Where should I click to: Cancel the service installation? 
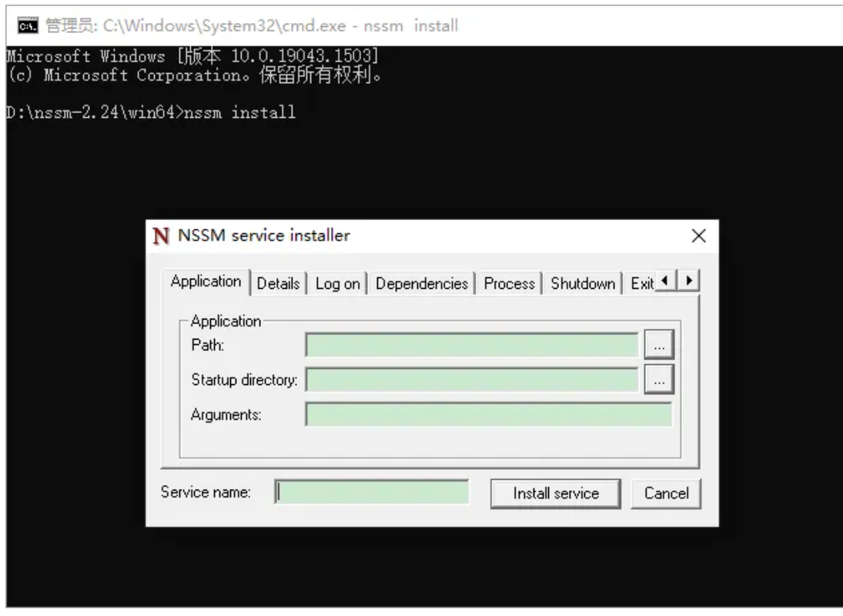(x=666, y=494)
